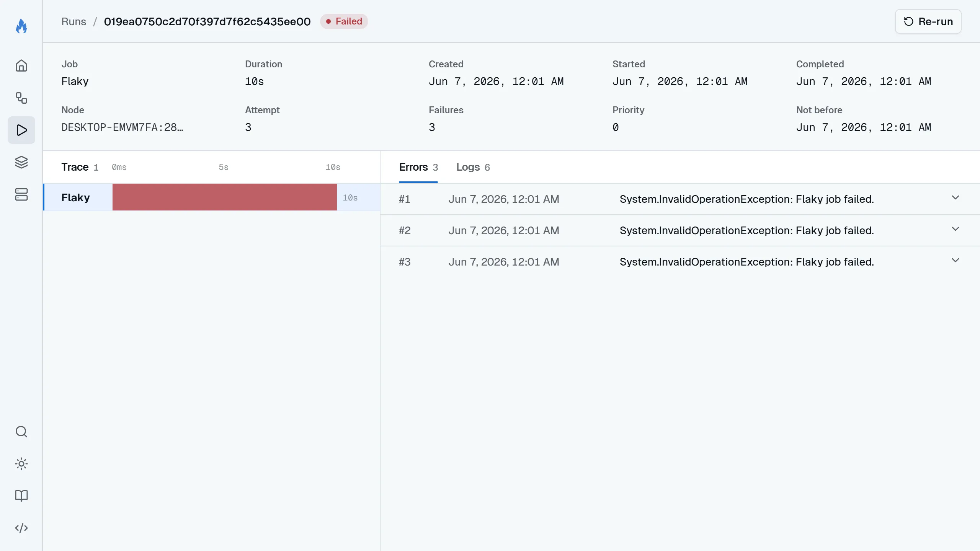Image resolution: width=980 pixels, height=551 pixels.
Task: Click the Failed status badge
Action: coord(344,21)
